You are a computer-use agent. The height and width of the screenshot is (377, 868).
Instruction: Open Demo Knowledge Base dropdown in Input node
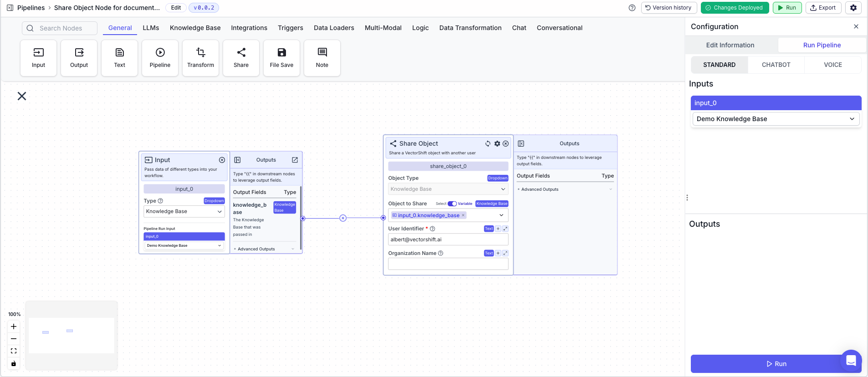(184, 245)
